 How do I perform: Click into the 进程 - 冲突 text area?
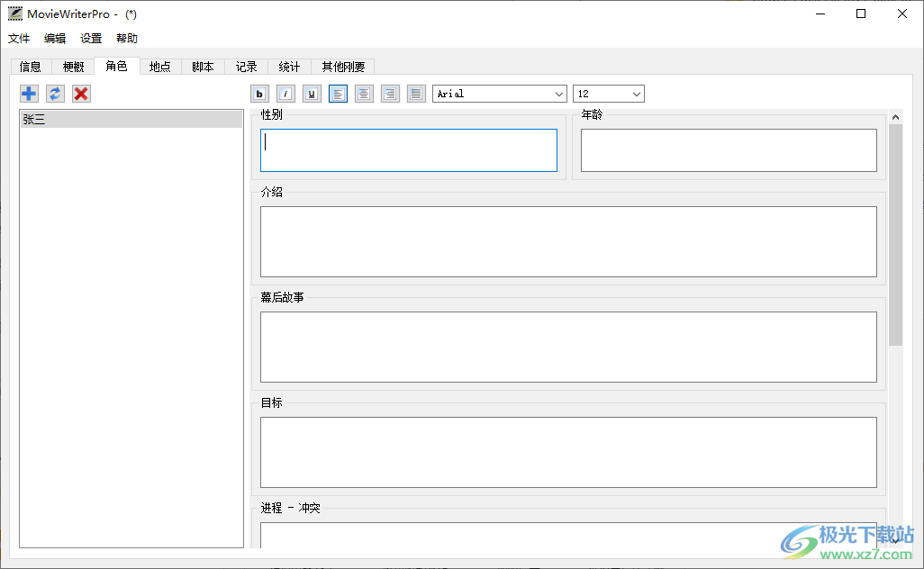[x=568, y=536]
